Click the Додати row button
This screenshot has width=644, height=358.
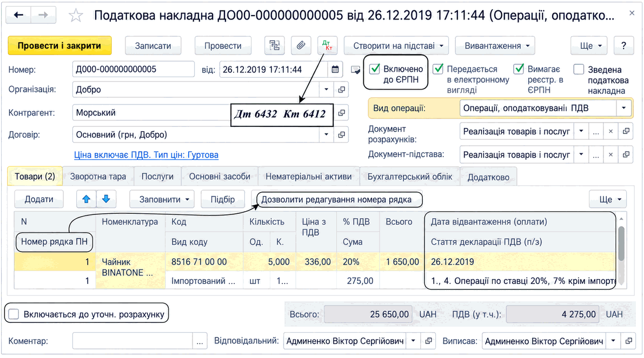[x=39, y=199]
